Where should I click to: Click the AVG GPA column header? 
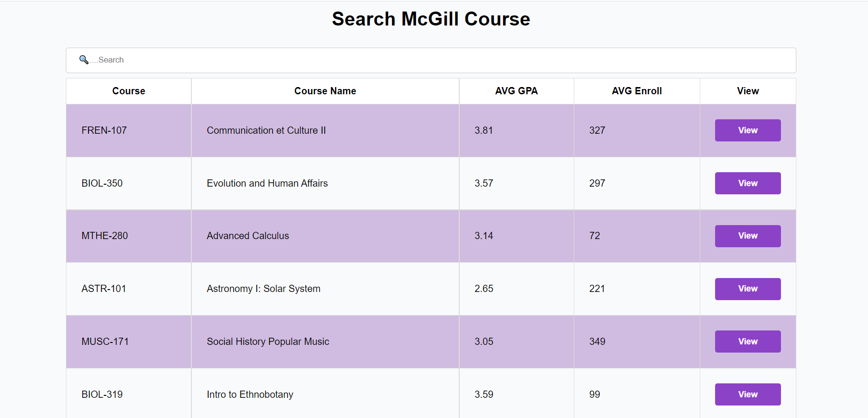click(x=516, y=91)
